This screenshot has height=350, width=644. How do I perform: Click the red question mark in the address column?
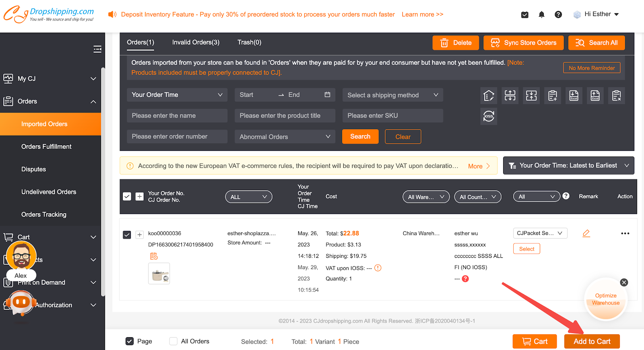(x=465, y=279)
